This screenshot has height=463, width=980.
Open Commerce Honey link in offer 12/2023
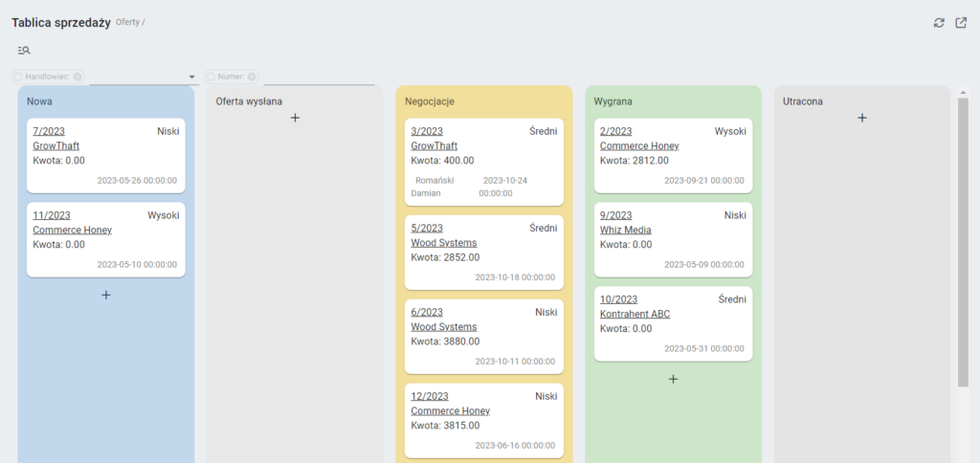coord(450,411)
